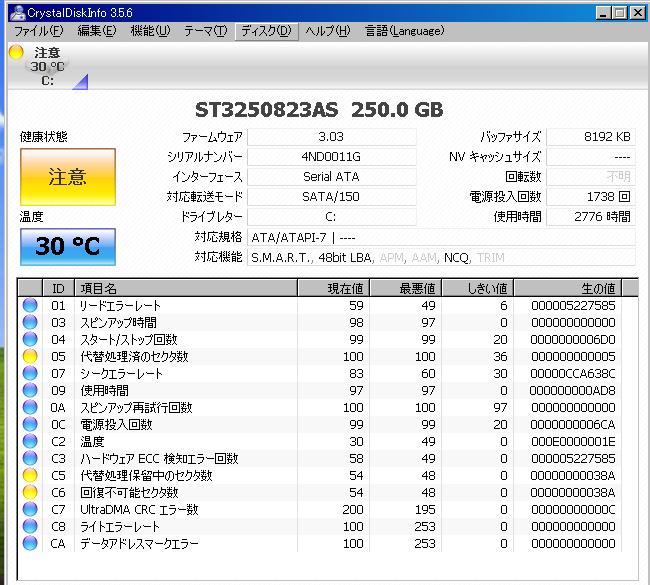Click the status circle for スピンアップ時間
650x585 pixels.
point(30,322)
